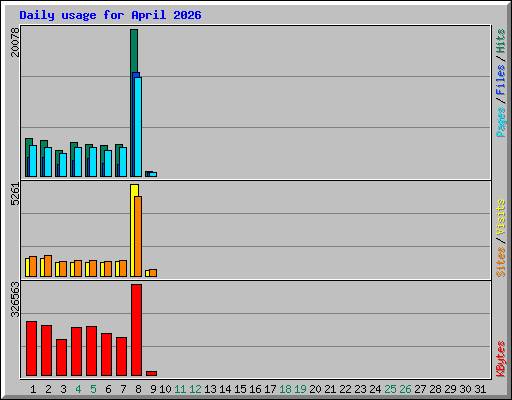512x400 pixels.
Task: Click green weekend day 4 label
Action: (x=78, y=389)
